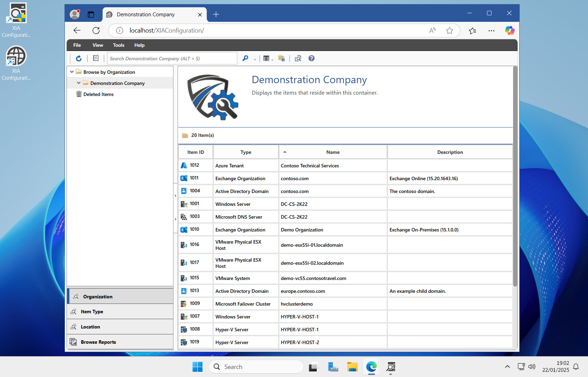Open the View menu
This screenshot has width=588, height=377.
[97, 45]
